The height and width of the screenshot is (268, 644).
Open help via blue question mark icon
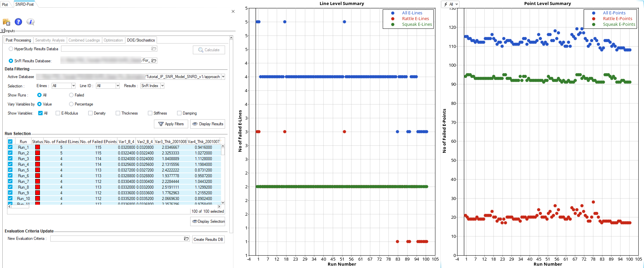[18, 22]
